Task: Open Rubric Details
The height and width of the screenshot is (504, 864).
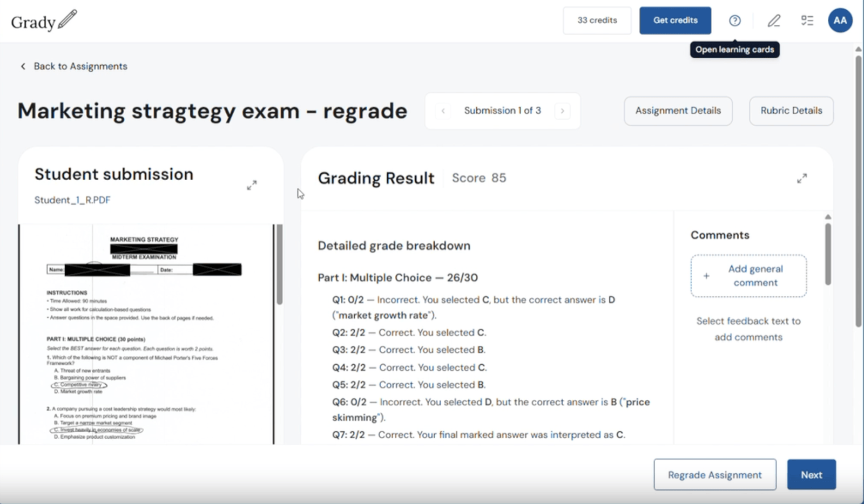Action: 792,111
